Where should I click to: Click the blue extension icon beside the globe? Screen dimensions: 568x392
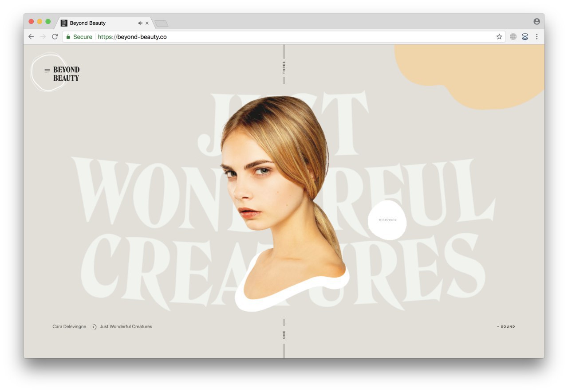(525, 37)
